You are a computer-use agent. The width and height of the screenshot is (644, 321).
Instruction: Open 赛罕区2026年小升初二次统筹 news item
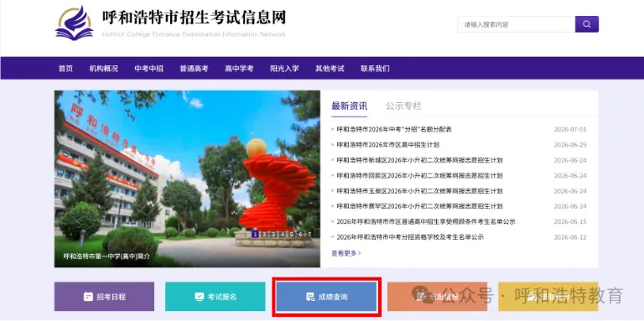tap(420, 206)
